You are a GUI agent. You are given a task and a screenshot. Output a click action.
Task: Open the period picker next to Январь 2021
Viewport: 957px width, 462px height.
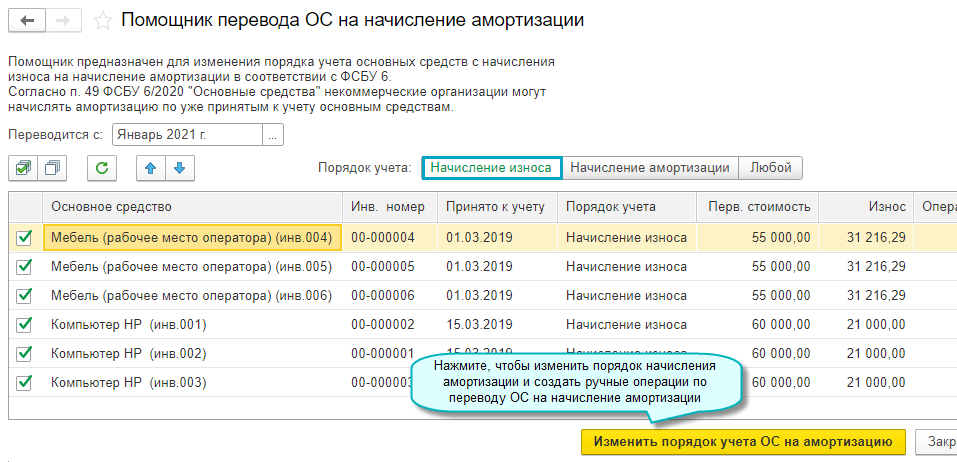(273, 134)
